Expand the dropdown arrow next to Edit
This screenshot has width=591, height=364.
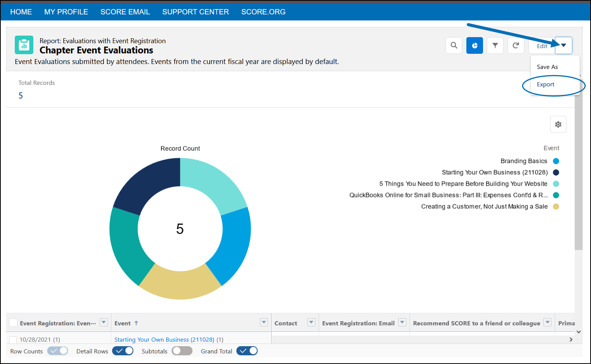(x=563, y=45)
